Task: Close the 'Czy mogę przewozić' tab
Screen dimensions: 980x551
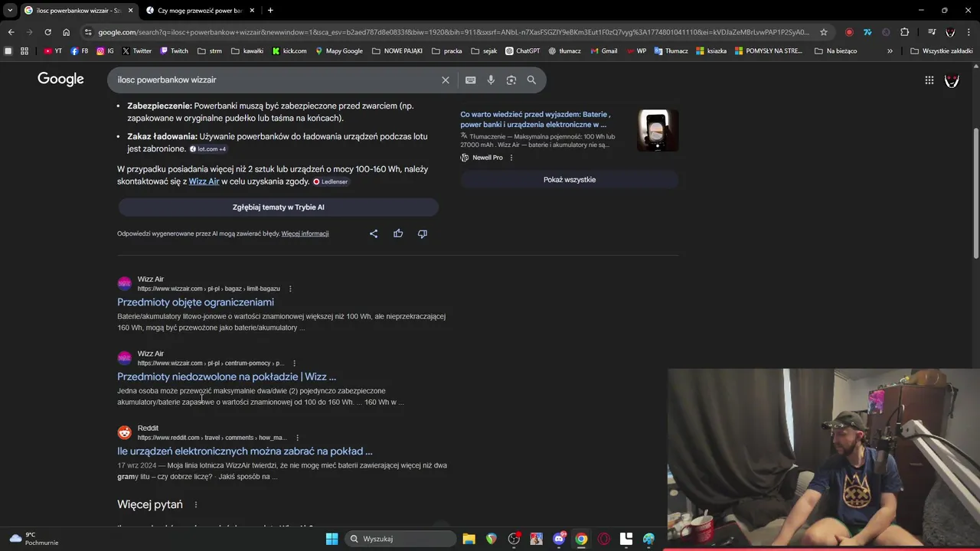Action: (252, 11)
